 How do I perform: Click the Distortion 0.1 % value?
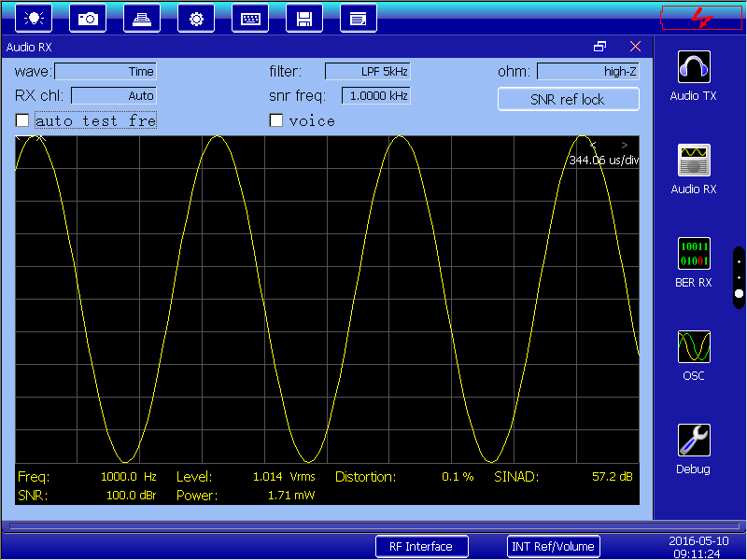click(458, 477)
